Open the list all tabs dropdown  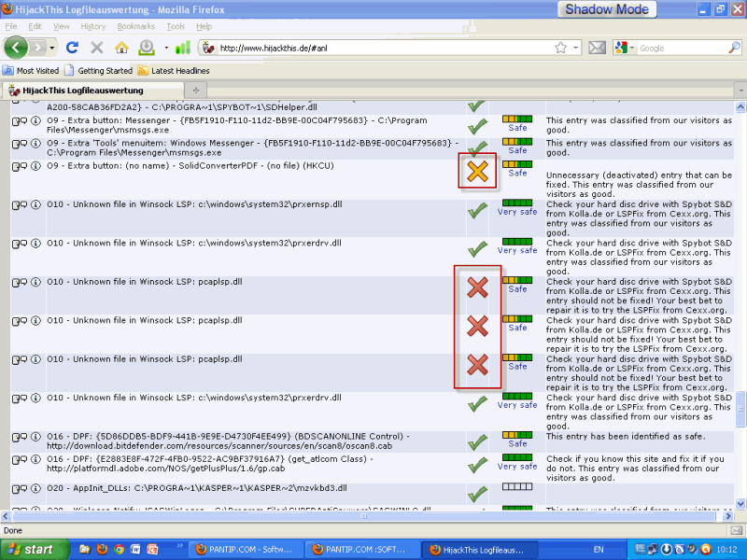[x=740, y=90]
